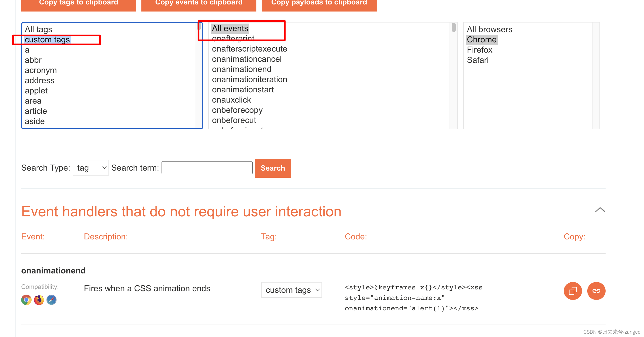This screenshot has height=337, width=644.
Task: Select acronym in tag list
Action: click(x=41, y=70)
